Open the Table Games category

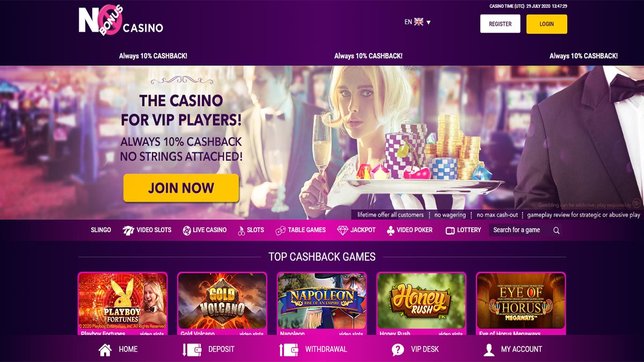(301, 230)
